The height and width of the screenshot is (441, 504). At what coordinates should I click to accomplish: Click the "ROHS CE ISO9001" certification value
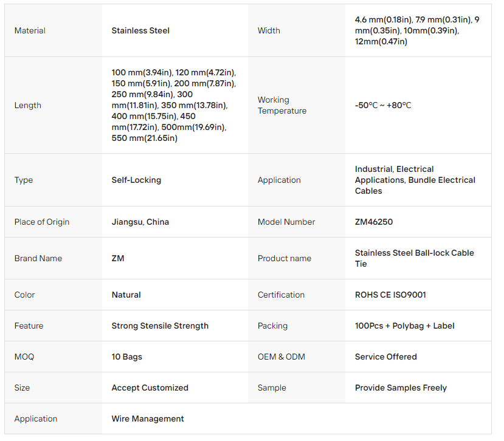click(390, 295)
